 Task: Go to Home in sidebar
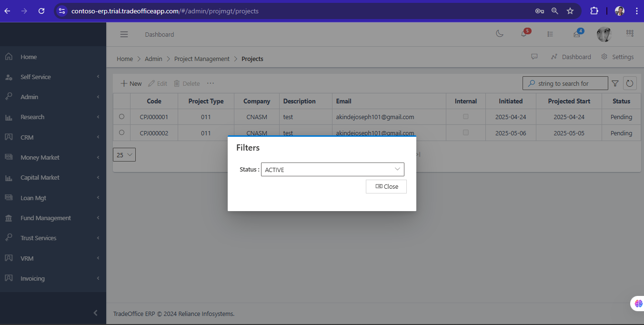click(29, 57)
